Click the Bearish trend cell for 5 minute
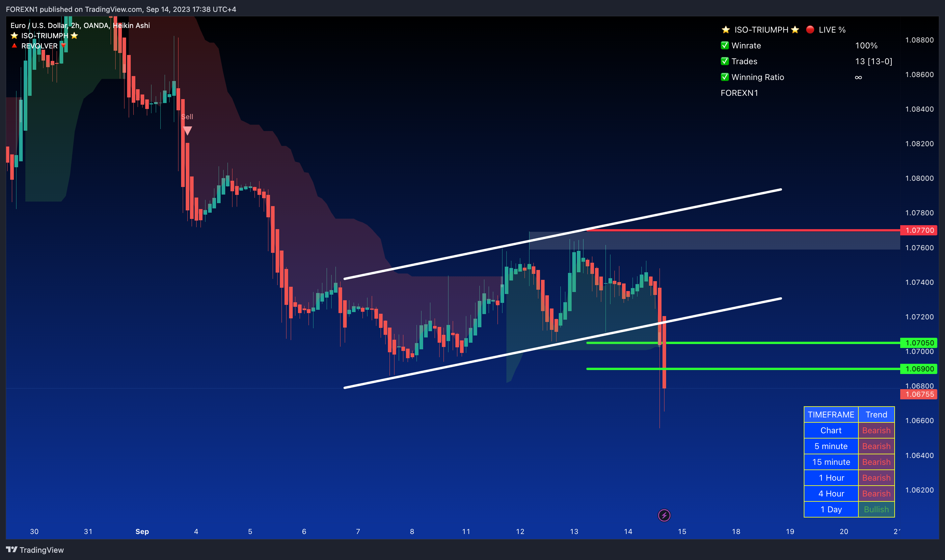Image resolution: width=945 pixels, height=560 pixels. pyautogui.click(x=876, y=446)
